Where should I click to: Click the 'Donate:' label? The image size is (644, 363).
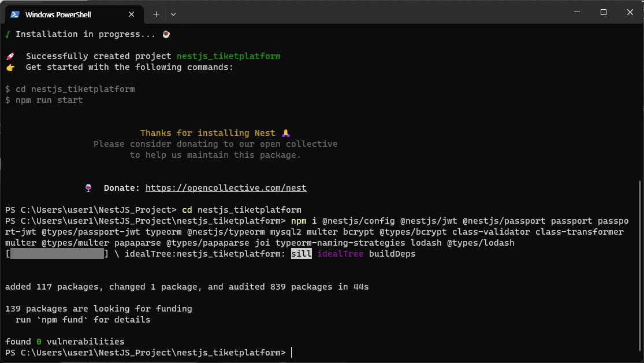tap(122, 188)
